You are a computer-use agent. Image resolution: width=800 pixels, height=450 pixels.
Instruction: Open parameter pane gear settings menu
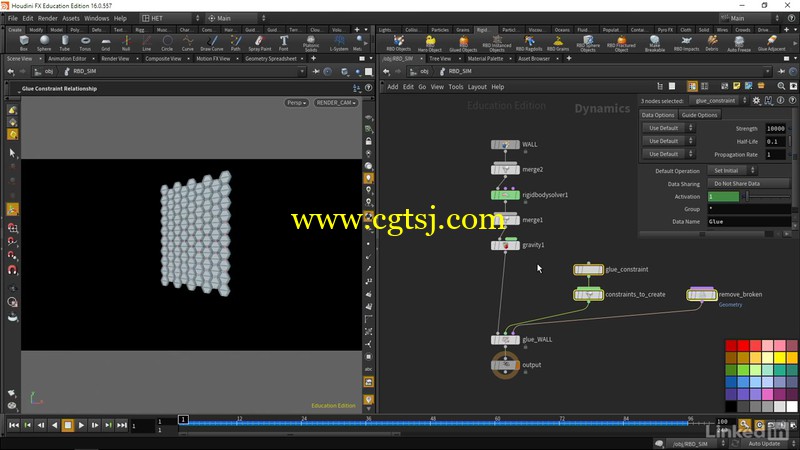[756, 101]
